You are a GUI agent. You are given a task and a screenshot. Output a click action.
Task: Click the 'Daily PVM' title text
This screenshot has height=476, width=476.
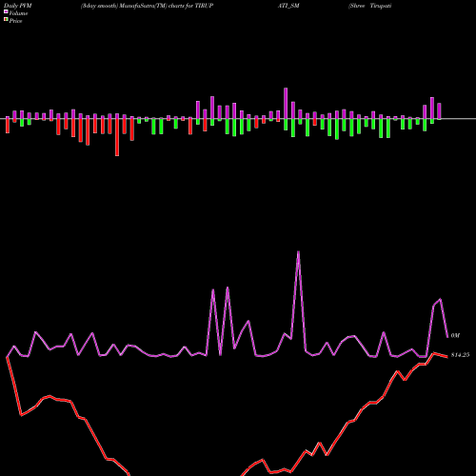18,6
